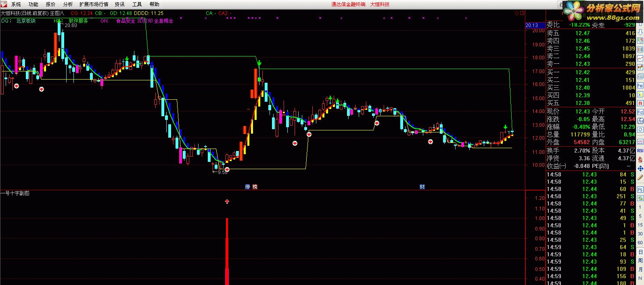Open the quote list icon with checkmark
Viewport: 644px width, 285px height.
pyautogui.click(x=640, y=40)
